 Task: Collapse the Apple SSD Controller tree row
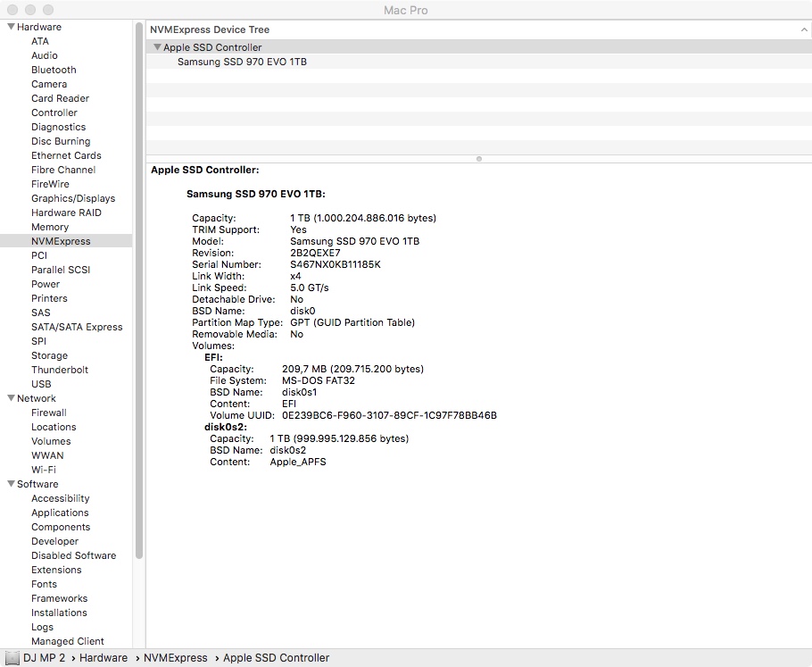click(157, 47)
